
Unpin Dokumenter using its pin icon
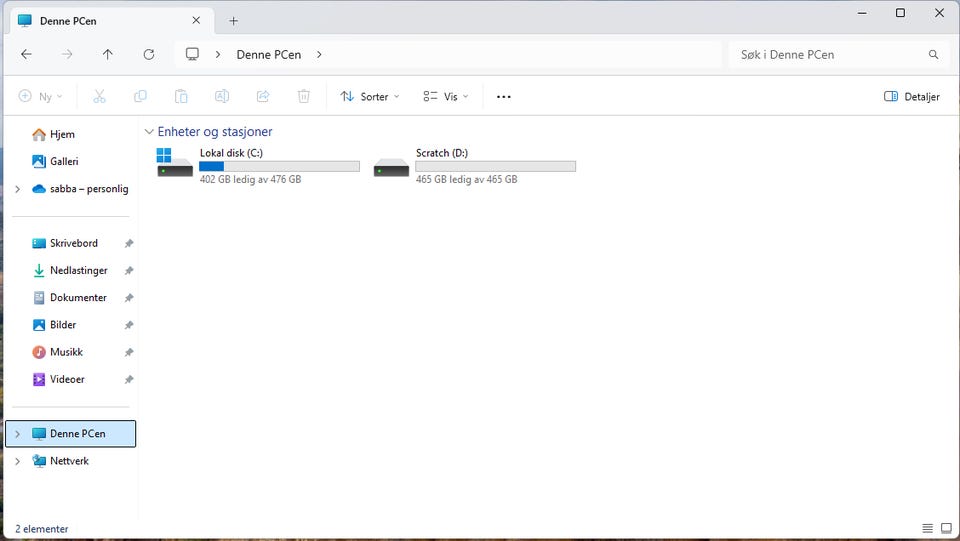pyautogui.click(x=129, y=298)
